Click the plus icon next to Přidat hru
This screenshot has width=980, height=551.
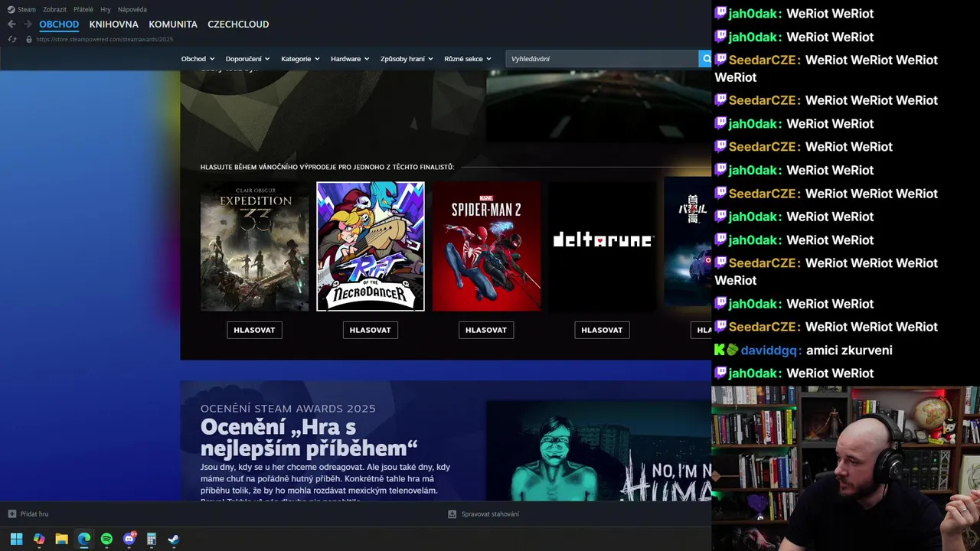pyautogui.click(x=11, y=514)
